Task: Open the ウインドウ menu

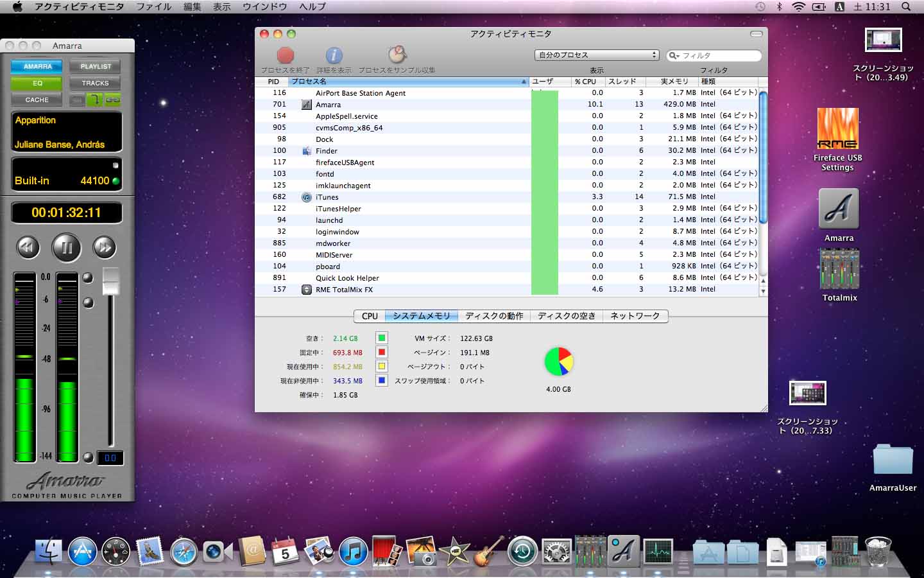Action: (265, 6)
